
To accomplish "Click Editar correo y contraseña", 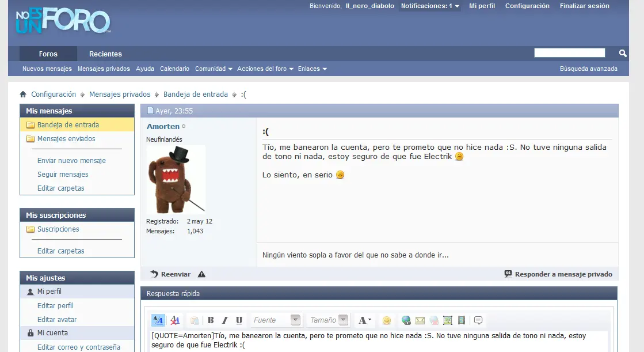I will point(79,347).
